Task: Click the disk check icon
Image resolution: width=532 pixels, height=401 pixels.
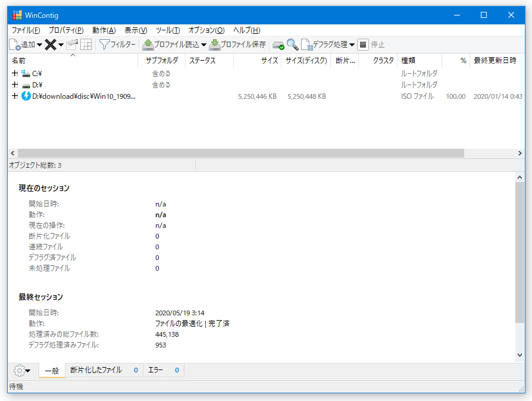Action: [278, 45]
